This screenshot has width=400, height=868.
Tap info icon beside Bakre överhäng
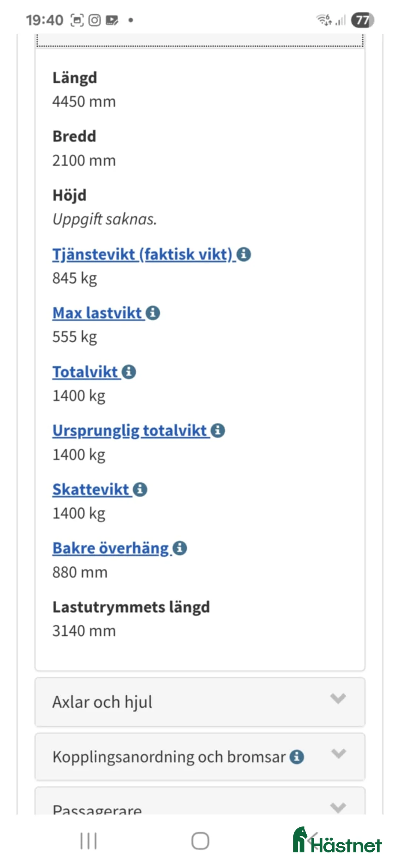pos(180,548)
